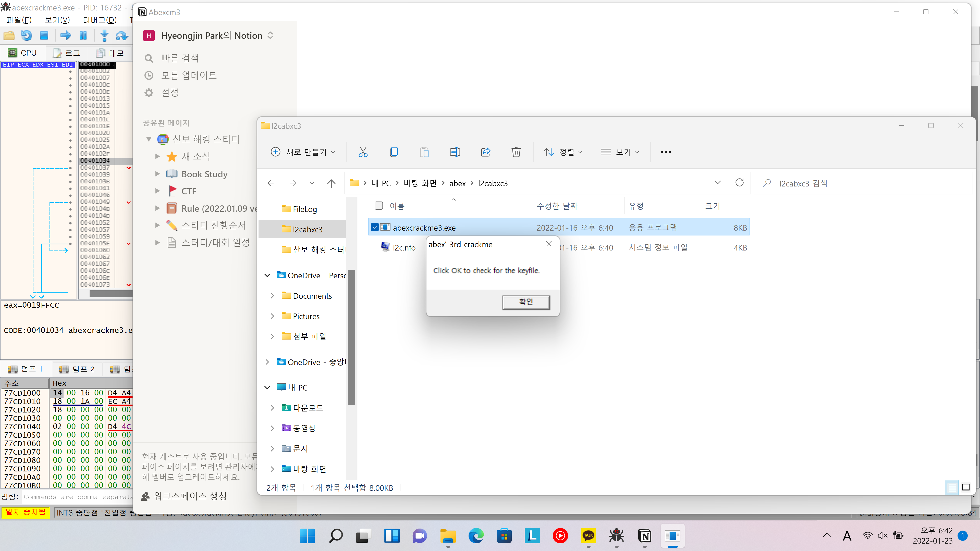Expand Pictures folder in Explorer tree
The width and height of the screenshot is (980, 551).
click(x=272, y=316)
